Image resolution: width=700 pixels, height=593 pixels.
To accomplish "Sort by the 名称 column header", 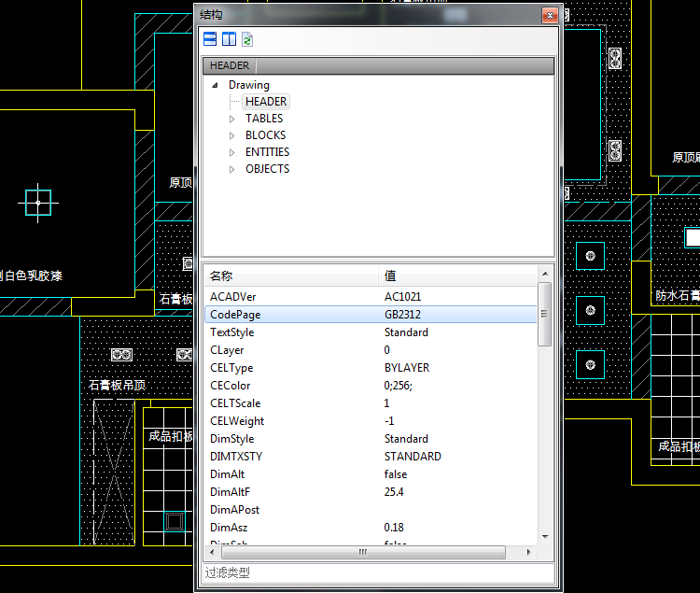I will coord(291,276).
